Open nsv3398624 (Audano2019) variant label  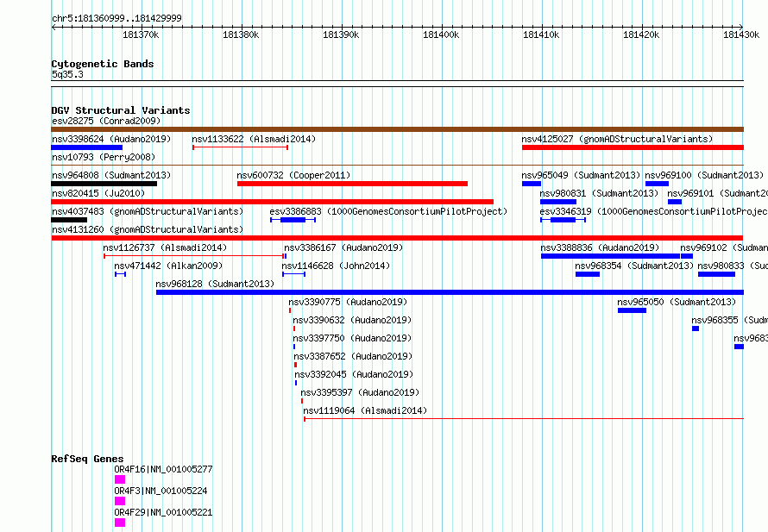[x=111, y=139]
